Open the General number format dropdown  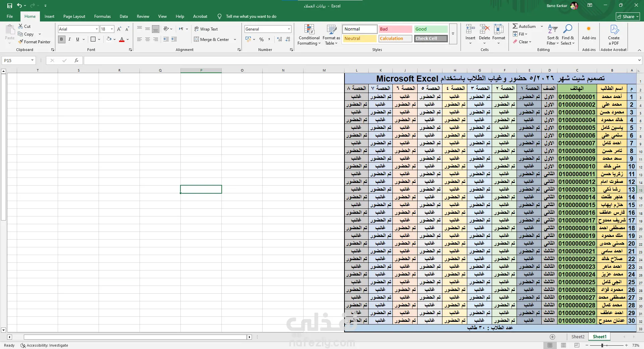point(289,29)
